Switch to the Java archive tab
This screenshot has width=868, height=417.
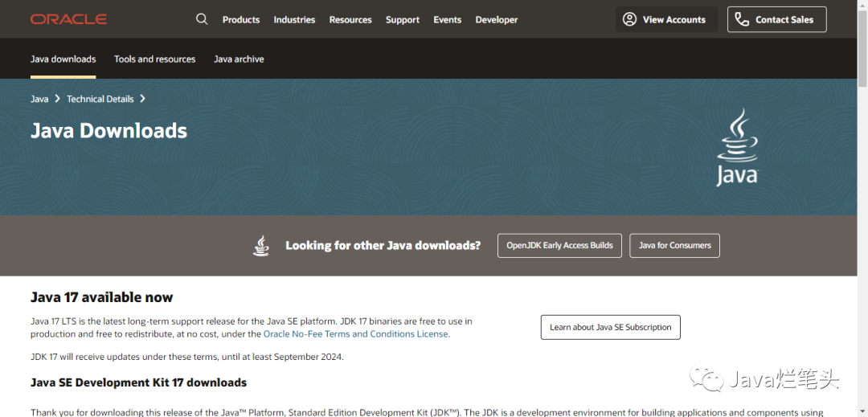[239, 59]
